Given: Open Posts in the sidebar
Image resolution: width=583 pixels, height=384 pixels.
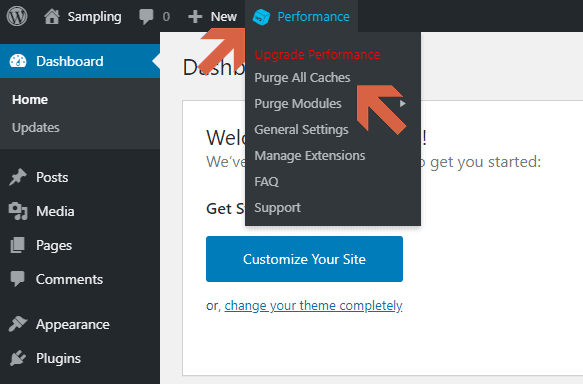Looking at the screenshot, I should 52,177.
